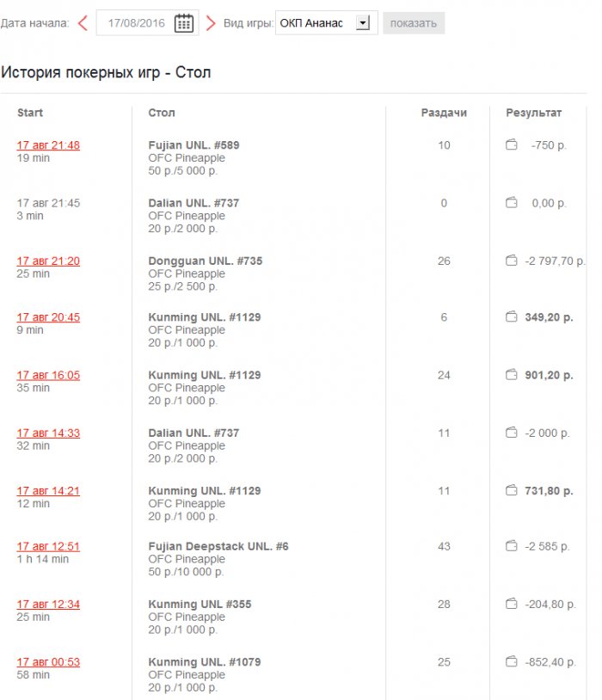Go to previous date with left arrow
The width and height of the screenshot is (602, 700).
pyautogui.click(x=83, y=23)
